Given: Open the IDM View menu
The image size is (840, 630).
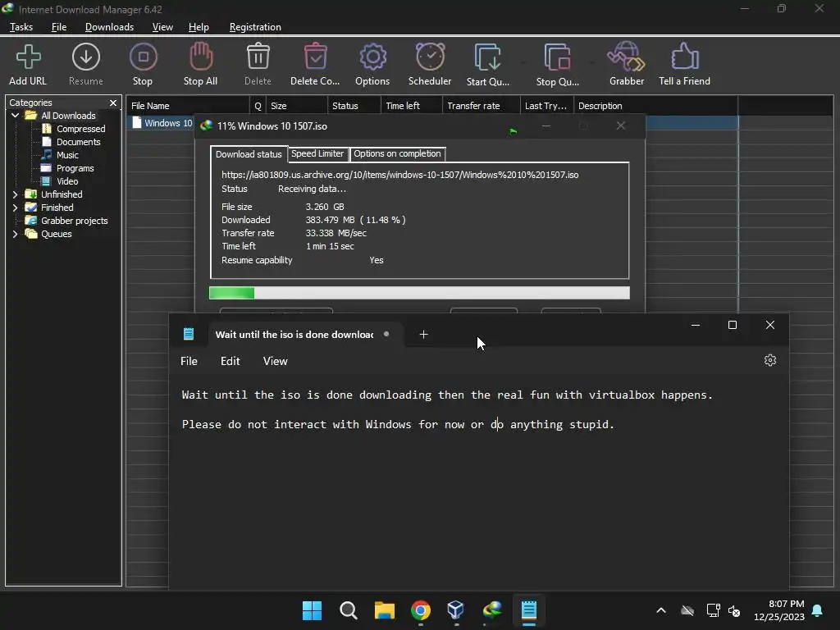Looking at the screenshot, I should (x=162, y=27).
